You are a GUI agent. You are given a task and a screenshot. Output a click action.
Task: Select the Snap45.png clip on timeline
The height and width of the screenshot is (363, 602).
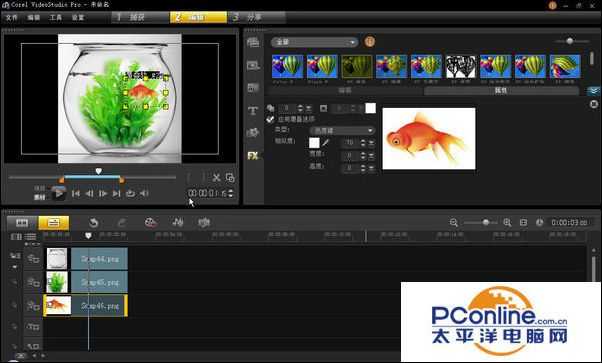point(87,282)
